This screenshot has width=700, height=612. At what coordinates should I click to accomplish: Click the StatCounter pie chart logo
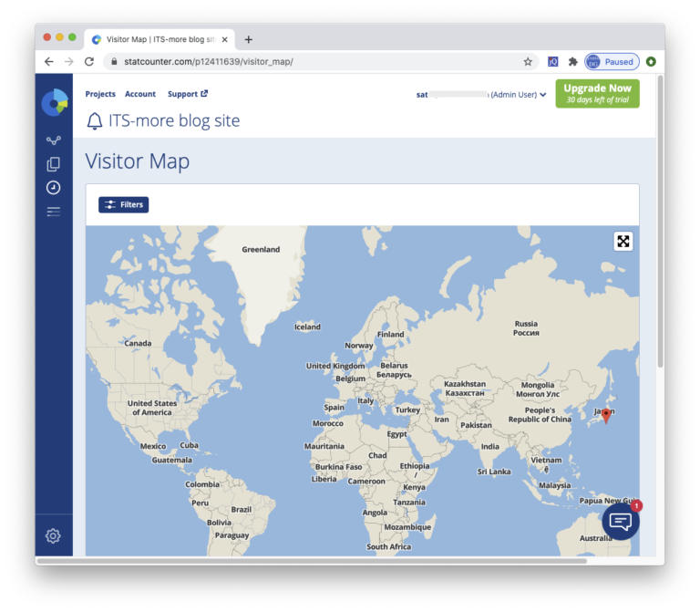54,102
